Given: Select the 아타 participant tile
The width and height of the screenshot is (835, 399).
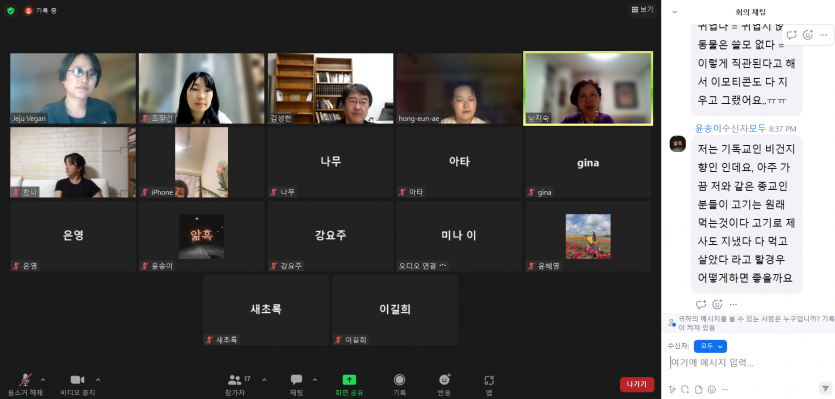Looking at the screenshot, I should pyautogui.click(x=459, y=162).
